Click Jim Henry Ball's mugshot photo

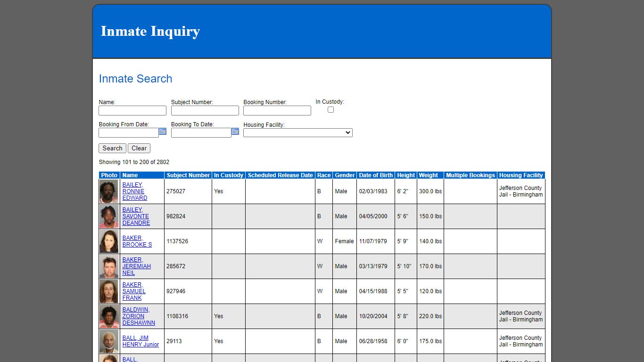coord(109,341)
